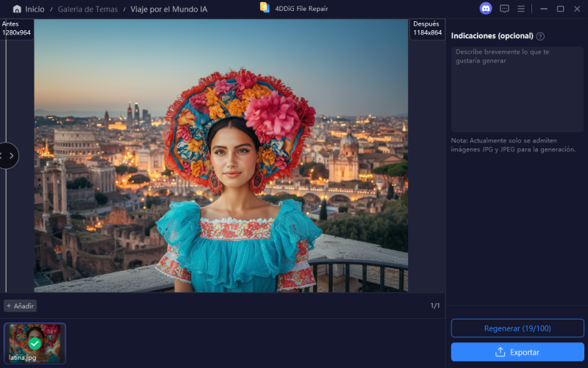This screenshot has width=588, height=368.
Task: Click the generated Rome portrait preview image
Action: tap(221, 156)
